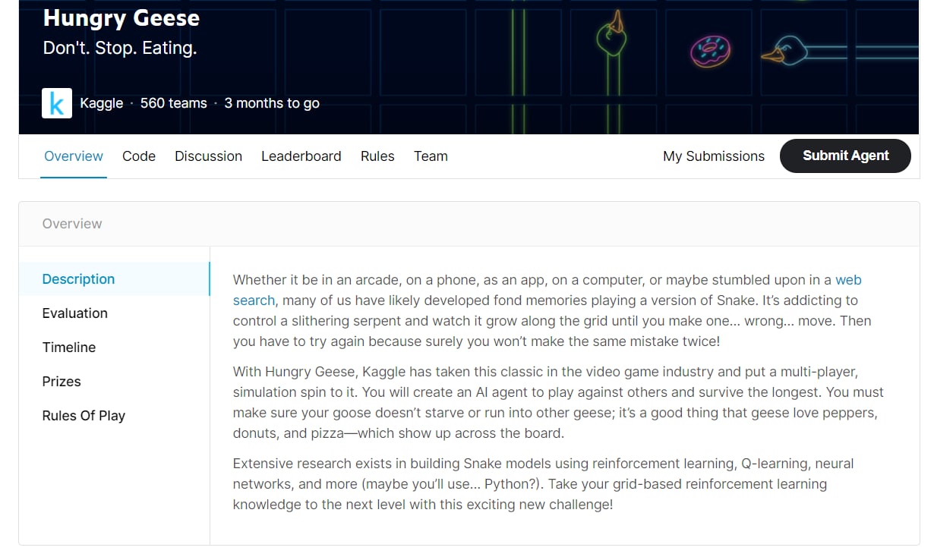The width and height of the screenshot is (934, 560).
Task: Open the Team tab
Action: [x=431, y=156]
